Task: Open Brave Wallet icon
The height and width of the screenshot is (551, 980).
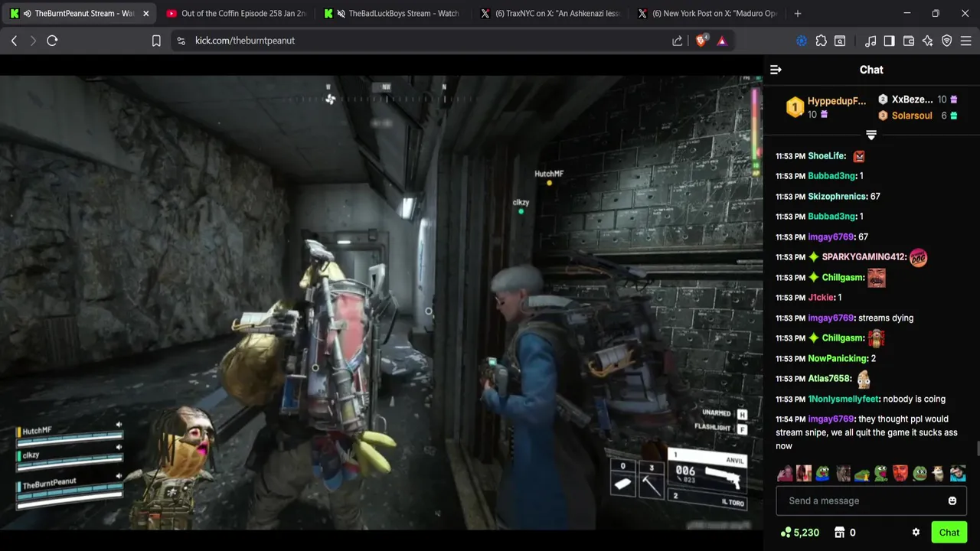Action: 909,41
